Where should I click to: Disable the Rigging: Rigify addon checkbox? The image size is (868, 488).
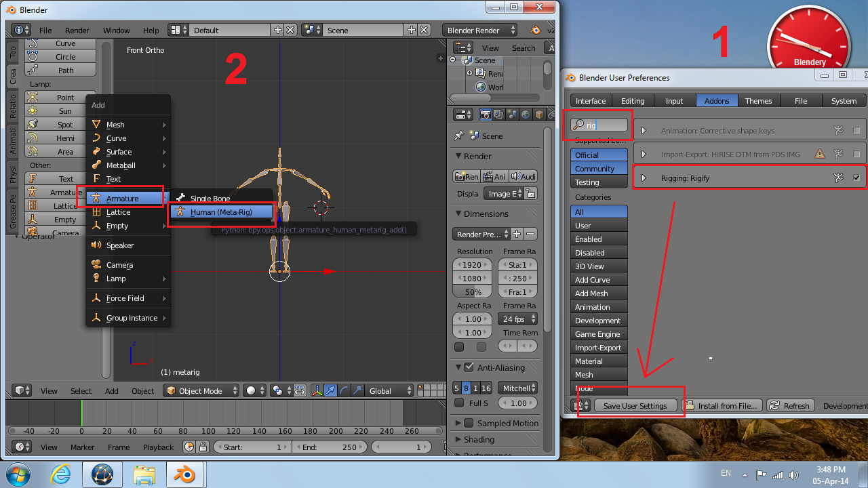pos(856,178)
